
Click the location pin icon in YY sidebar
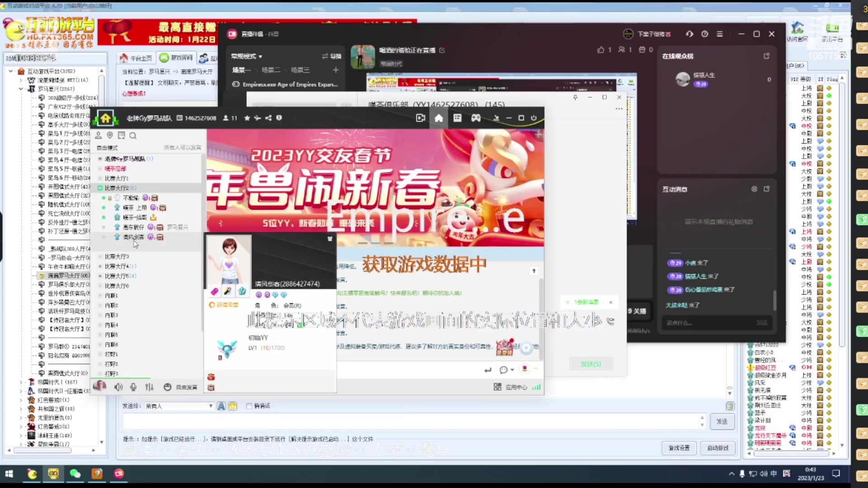pos(110,135)
